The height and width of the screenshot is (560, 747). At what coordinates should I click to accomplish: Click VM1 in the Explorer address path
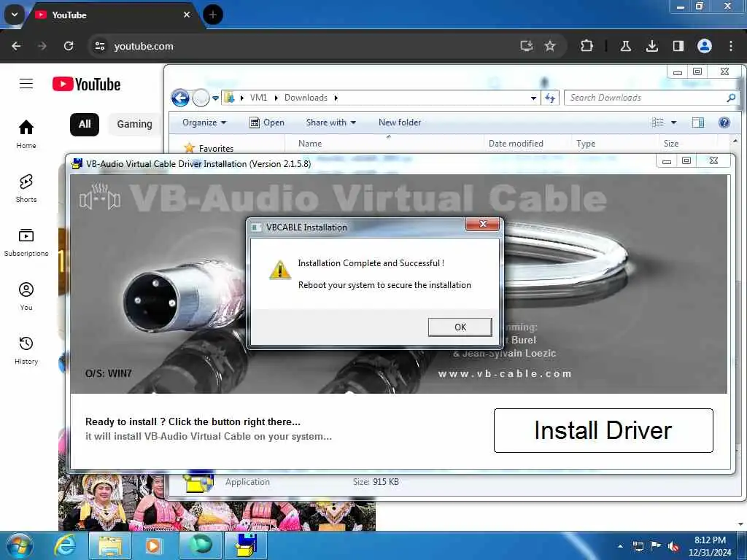258,98
